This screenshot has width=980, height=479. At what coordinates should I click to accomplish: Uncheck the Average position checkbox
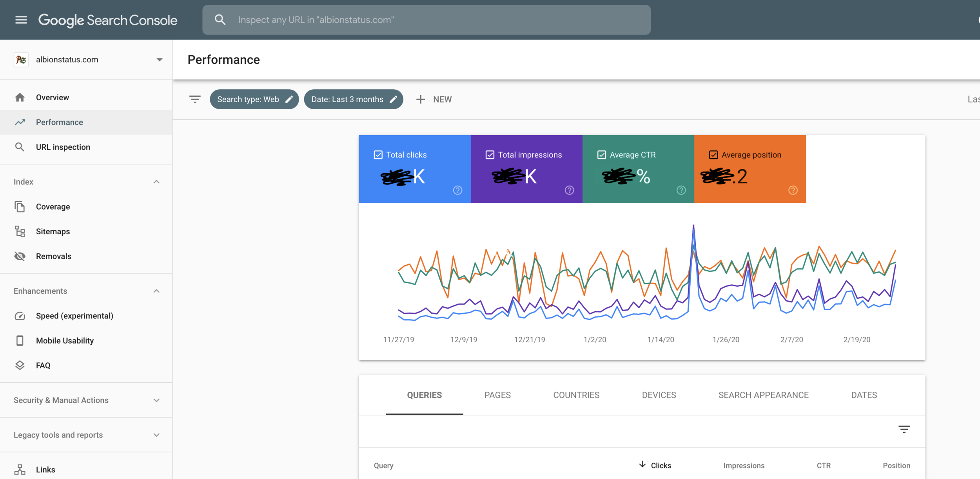[713, 155]
